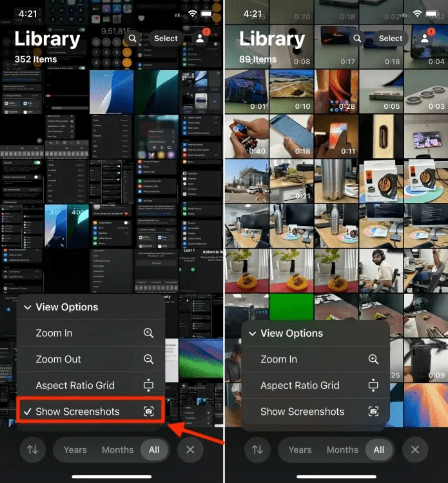Open the 0:18 blue phone screen video

(x=291, y=136)
